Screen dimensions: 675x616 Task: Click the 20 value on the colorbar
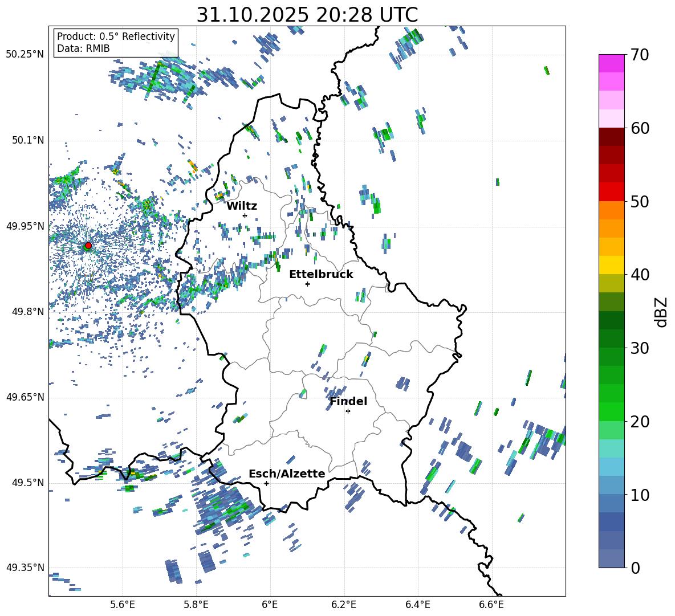click(640, 422)
